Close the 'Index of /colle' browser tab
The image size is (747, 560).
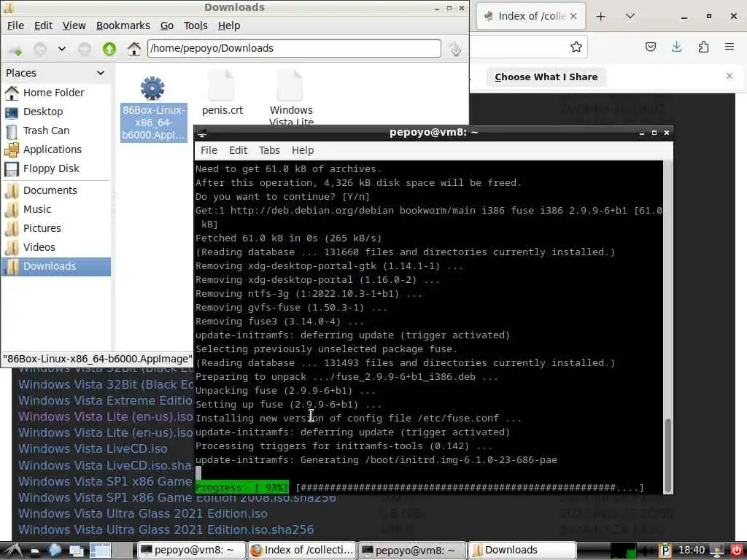573,16
